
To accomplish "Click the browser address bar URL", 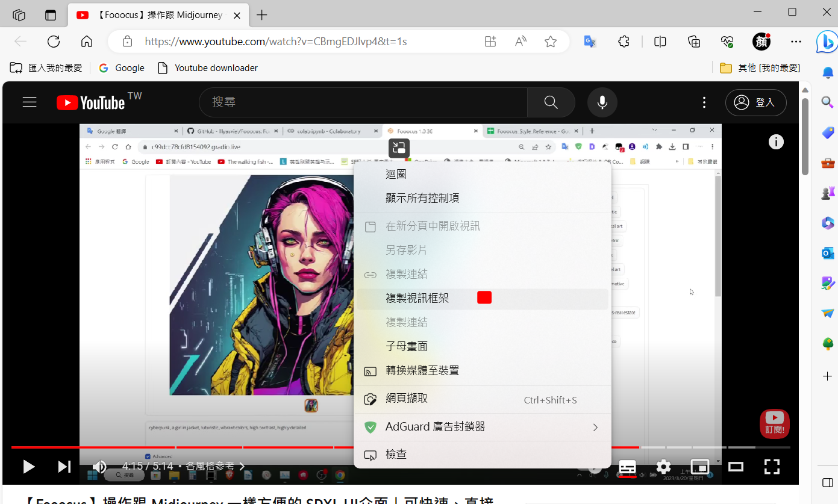I will click(276, 42).
